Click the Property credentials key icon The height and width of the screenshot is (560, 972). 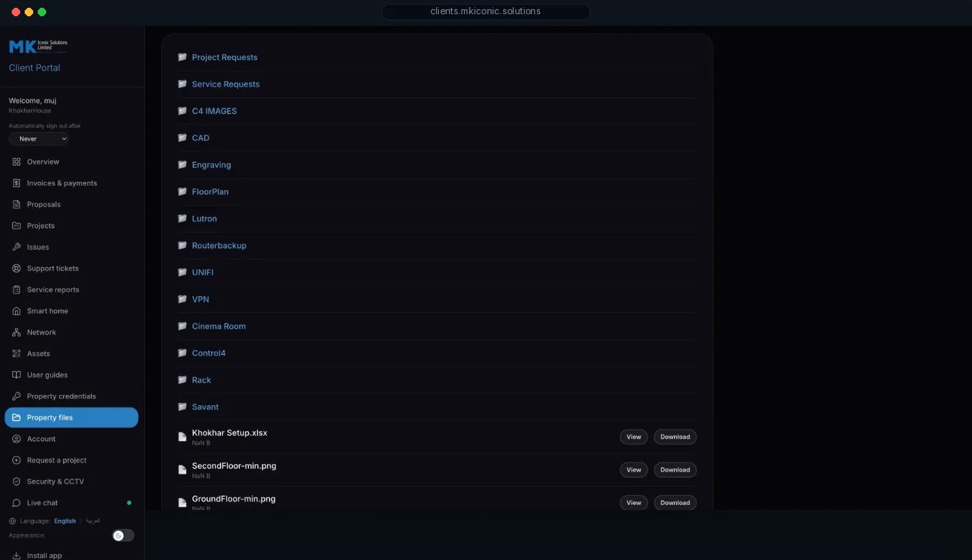click(x=16, y=396)
